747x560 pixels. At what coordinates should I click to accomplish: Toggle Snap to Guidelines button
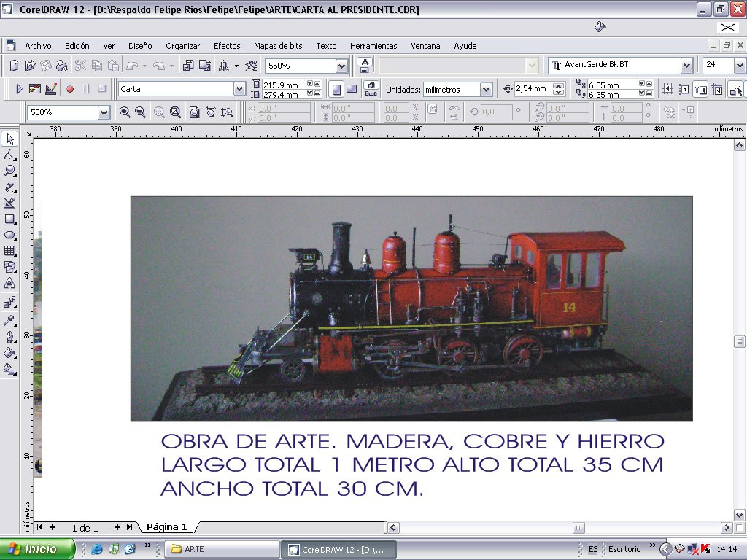point(684,89)
